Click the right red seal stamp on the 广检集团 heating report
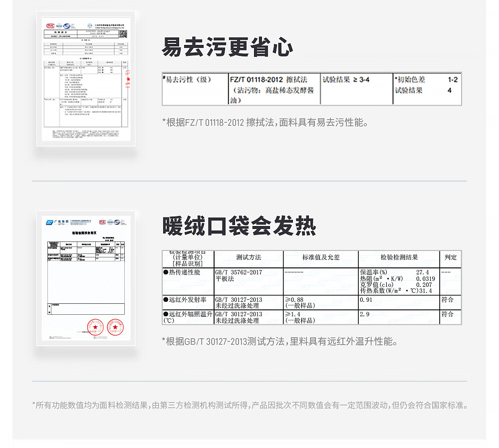 tap(115, 327)
